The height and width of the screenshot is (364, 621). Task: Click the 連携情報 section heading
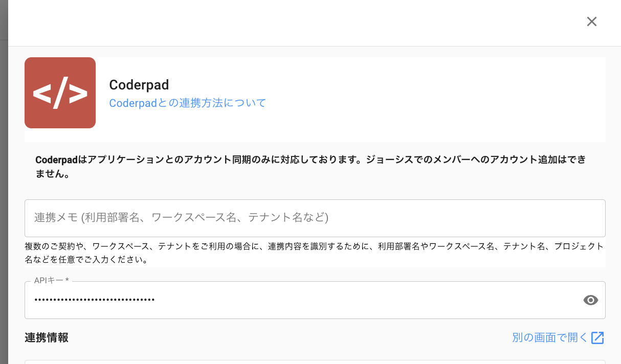coord(47,337)
